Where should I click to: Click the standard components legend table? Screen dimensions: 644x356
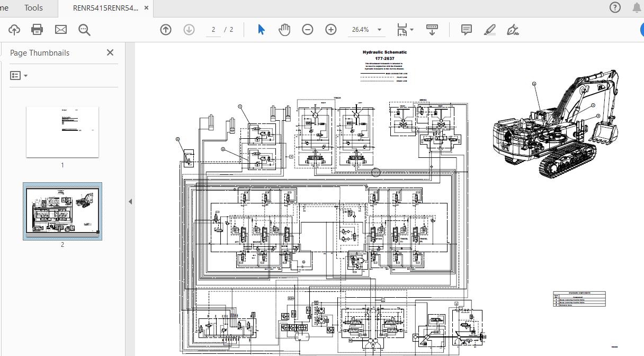point(579,299)
